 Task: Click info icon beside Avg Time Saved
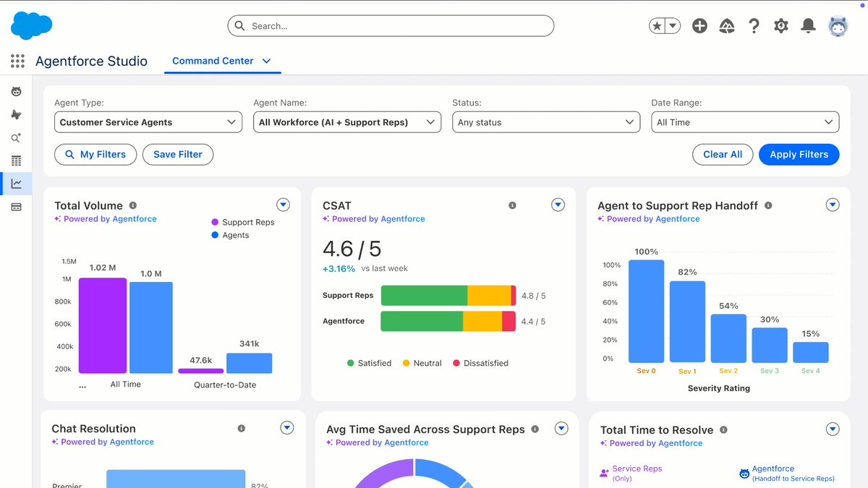535,429
